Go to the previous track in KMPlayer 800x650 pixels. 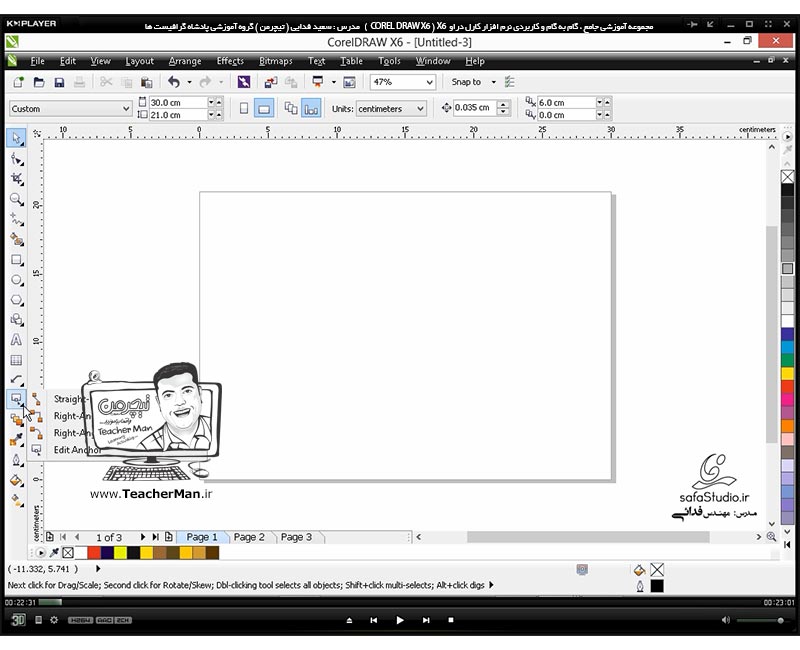point(373,620)
